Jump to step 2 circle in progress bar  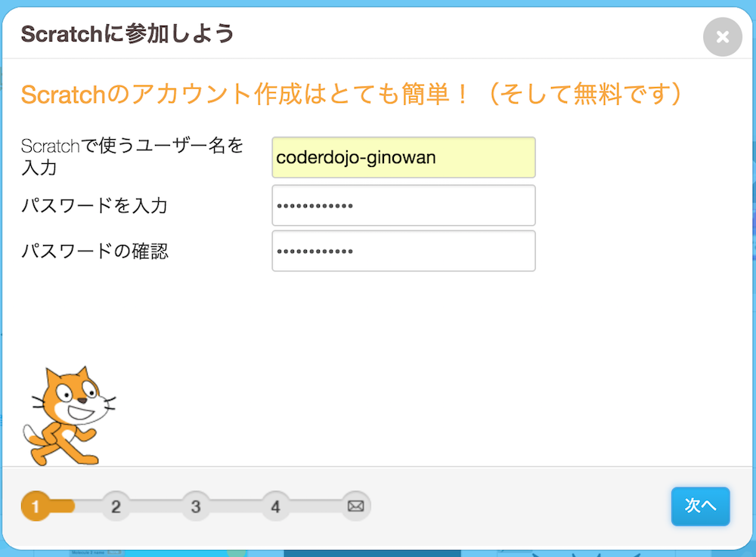(x=116, y=506)
